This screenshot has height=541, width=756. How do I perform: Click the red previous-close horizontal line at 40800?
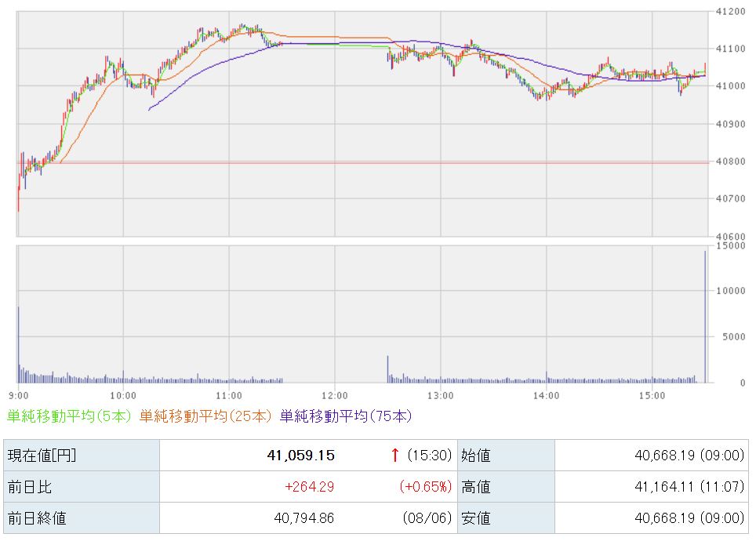coord(363,163)
